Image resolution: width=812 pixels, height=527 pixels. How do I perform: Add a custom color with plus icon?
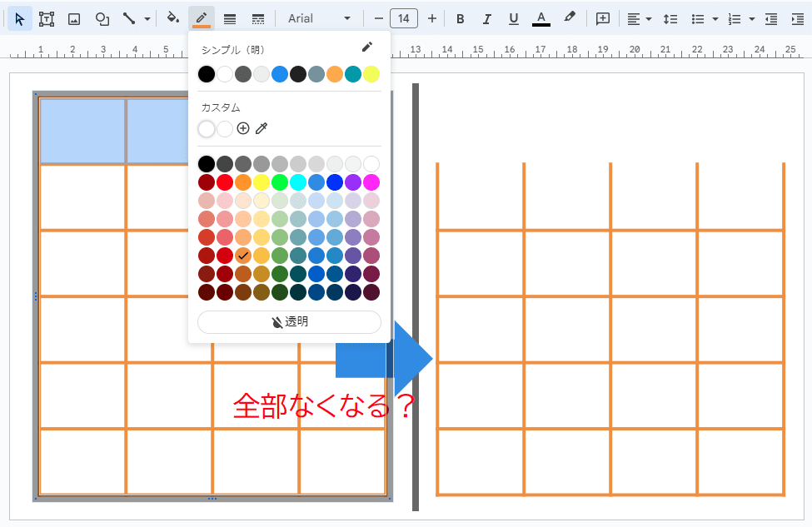pos(243,128)
